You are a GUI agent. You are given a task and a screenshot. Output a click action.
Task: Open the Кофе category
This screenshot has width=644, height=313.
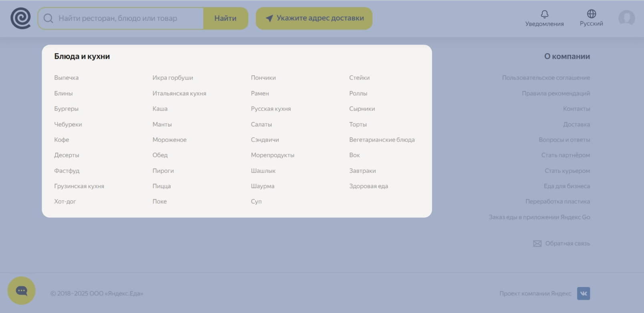(62, 140)
